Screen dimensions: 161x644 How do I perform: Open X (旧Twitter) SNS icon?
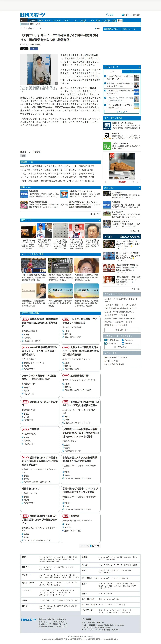[106, 340]
